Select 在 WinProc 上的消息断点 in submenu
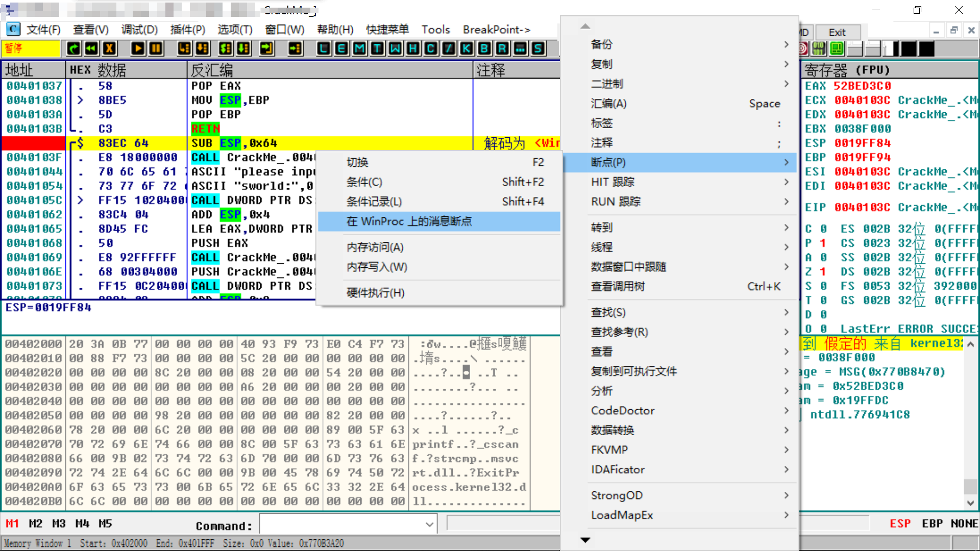This screenshot has height=551, width=980. pyautogui.click(x=439, y=221)
